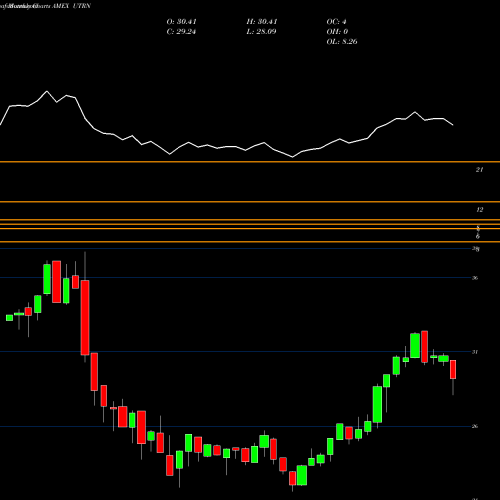Click the OH: 0 readout

337,32
